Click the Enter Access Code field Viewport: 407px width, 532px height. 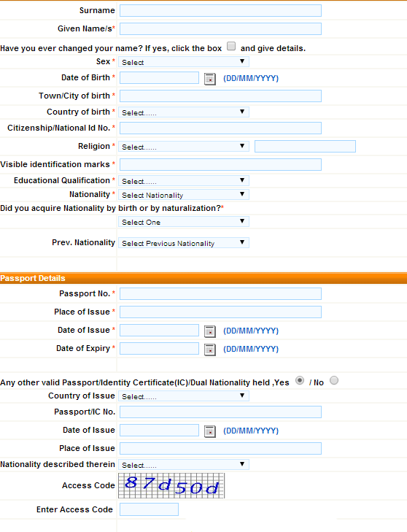[x=149, y=509]
